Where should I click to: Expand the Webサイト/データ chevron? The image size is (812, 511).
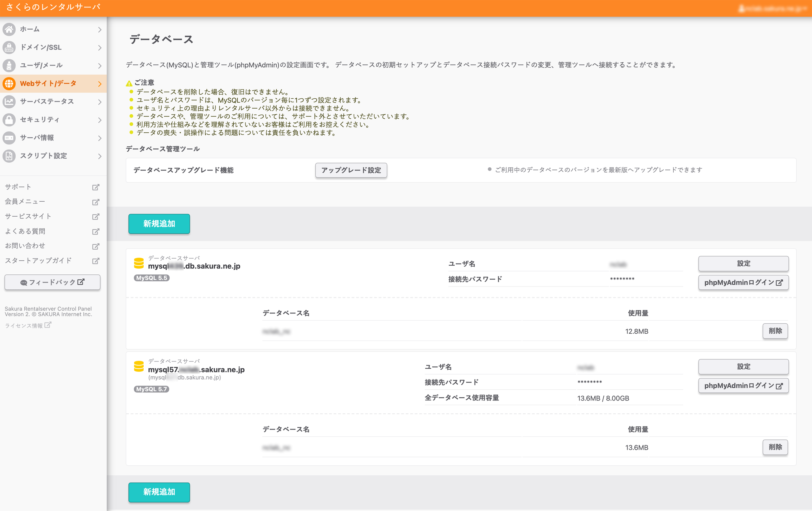100,84
